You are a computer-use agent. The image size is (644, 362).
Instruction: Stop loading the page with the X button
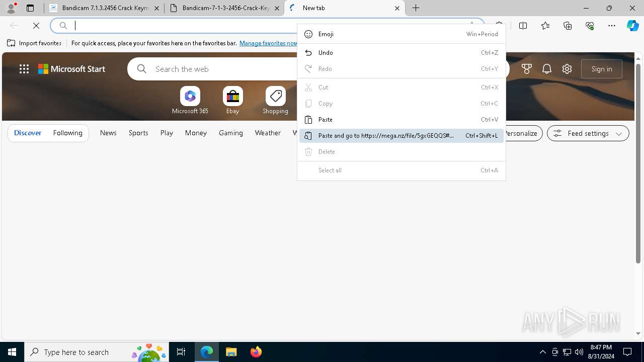(x=36, y=26)
